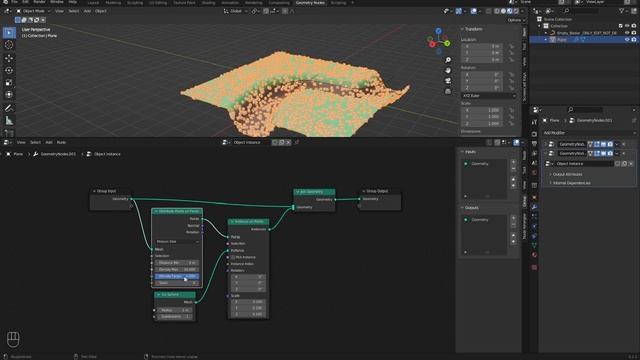Click the zoom magnifier viewport gizmo
The image size is (640, 360).
448,60
